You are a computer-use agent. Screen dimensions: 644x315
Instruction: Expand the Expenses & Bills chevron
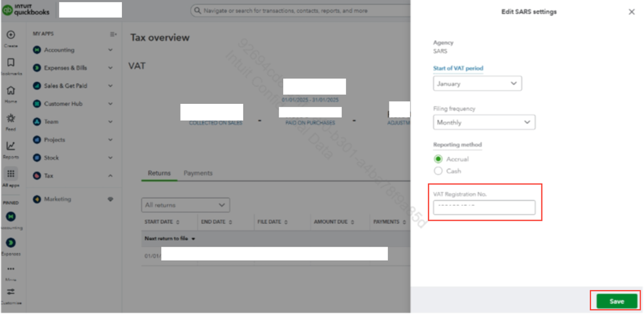[110, 68]
